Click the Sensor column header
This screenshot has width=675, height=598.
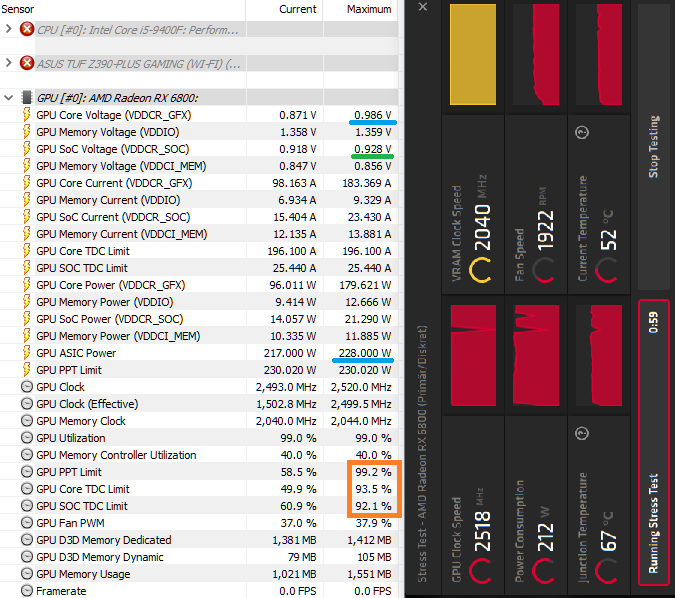pyautogui.click(x=18, y=9)
